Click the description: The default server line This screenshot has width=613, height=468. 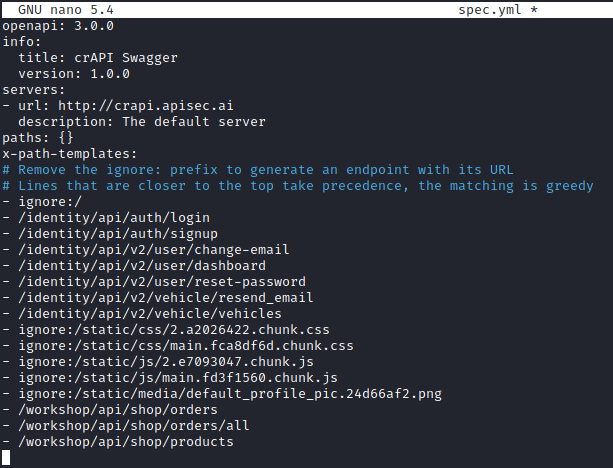coord(141,121)
